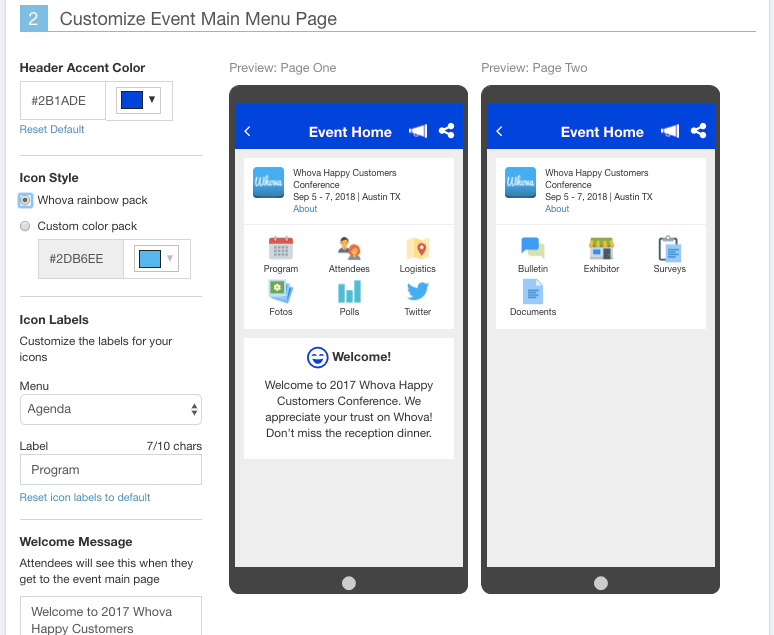Click the Polls bar chart icon

coord(349,292)
